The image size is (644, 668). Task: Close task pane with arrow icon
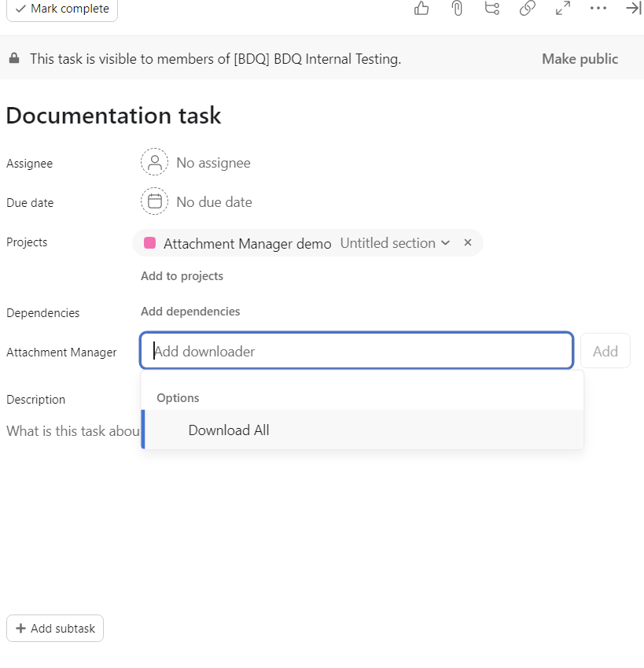pyautogui.click(x=634, y=9)
